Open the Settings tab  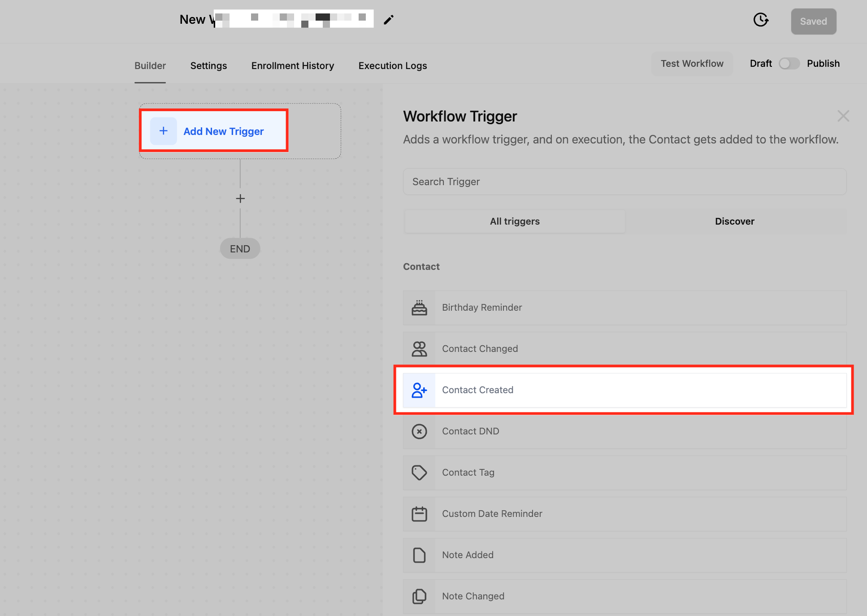pyautogui.click(x=208, y=66)
